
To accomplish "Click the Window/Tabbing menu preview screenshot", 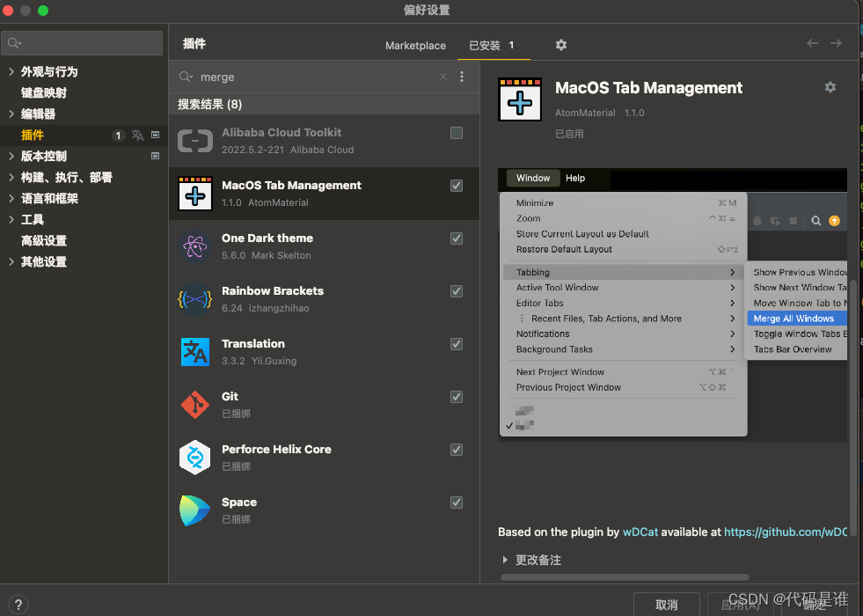I will click(x=672, y=305).
